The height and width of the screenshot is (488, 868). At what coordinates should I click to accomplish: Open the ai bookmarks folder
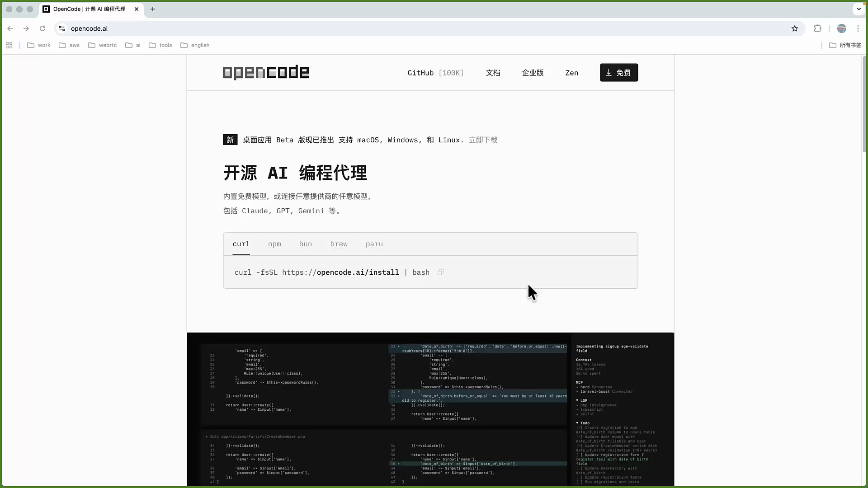click(133, 45)
